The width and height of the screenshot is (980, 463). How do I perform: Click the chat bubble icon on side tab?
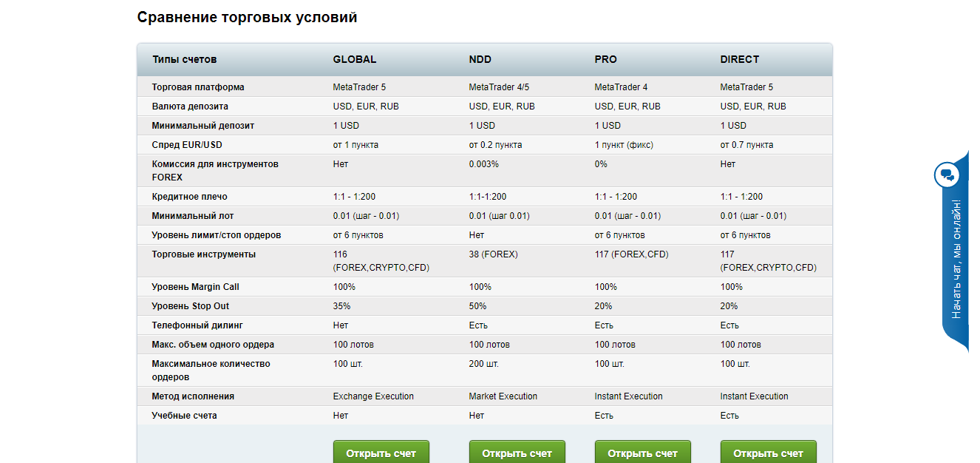tap(947, 176)
